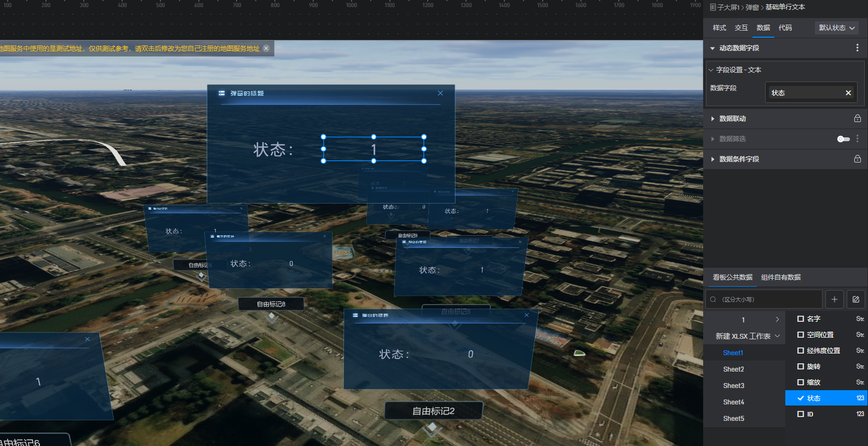
Task: Check the 名字 field checkbox
Action: click(801, 318)
